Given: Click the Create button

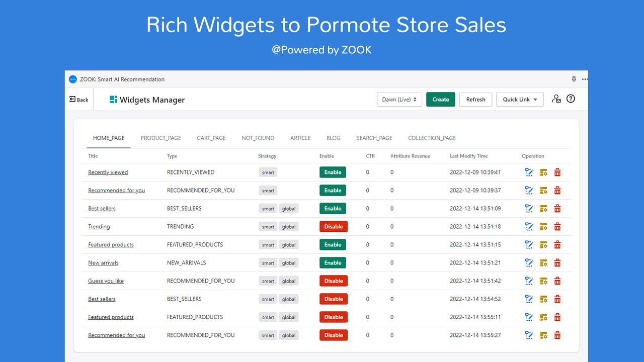Looking at the screenshot, I should [x=440, y=99].
